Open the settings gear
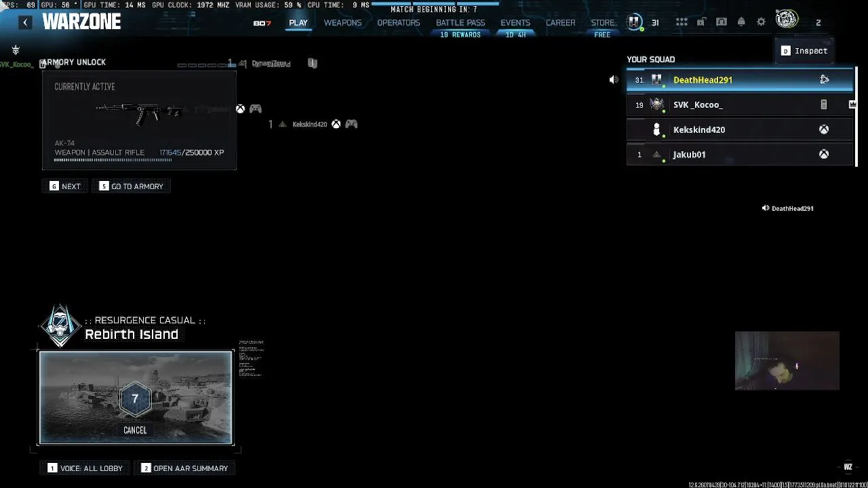868x488 pixels. pyautogui.click(x=761, y=22)
